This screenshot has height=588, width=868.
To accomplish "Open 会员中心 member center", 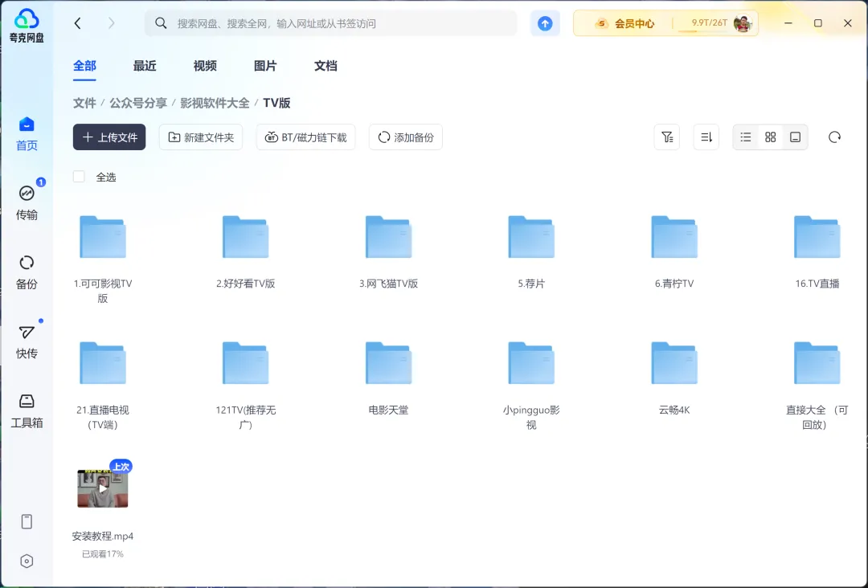I will pos(624,23).
